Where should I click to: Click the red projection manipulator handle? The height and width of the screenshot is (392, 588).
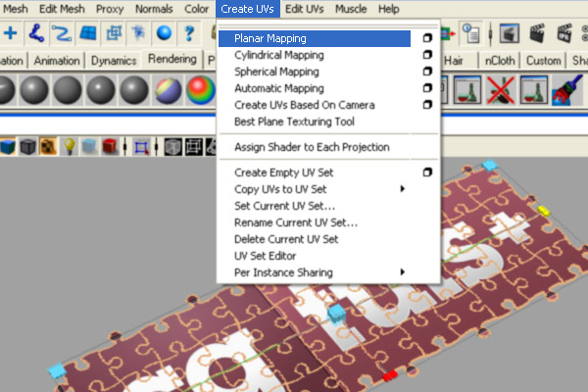coord(390,375)
